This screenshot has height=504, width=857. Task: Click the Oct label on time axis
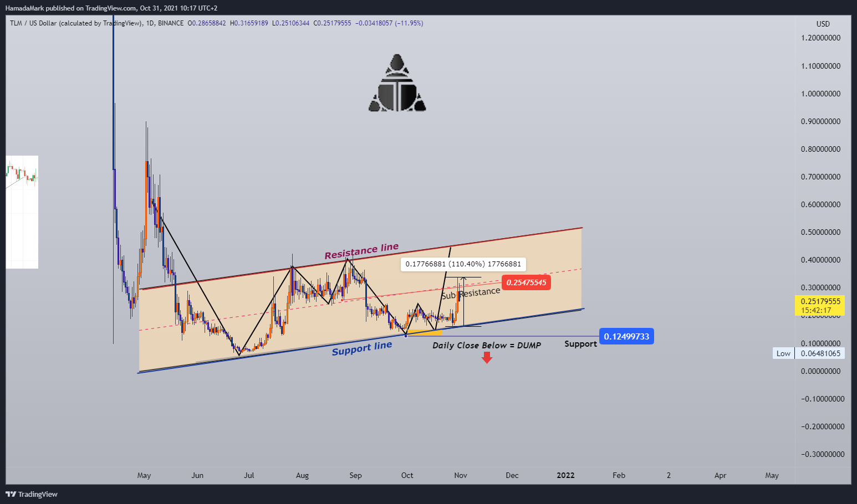(x=407, y=475)
